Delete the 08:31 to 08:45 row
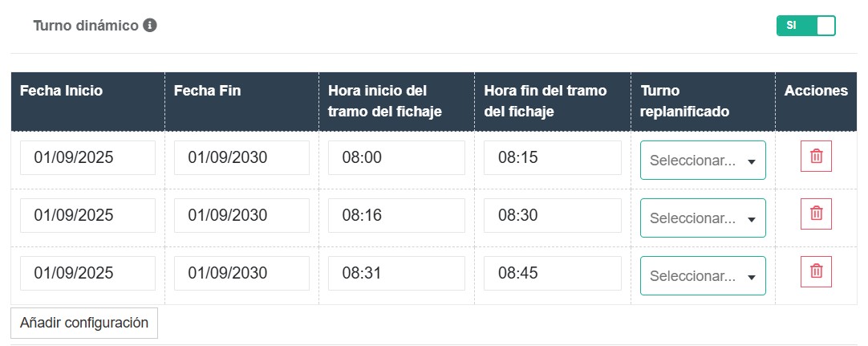This screenshot has width=868, height=346. point(816,271)
